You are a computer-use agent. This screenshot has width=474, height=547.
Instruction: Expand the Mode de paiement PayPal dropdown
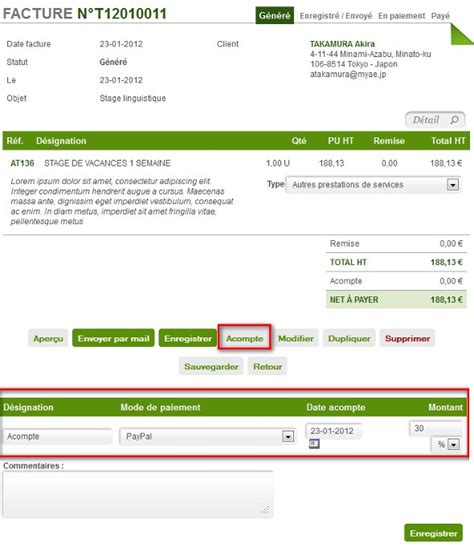(208, 436)
